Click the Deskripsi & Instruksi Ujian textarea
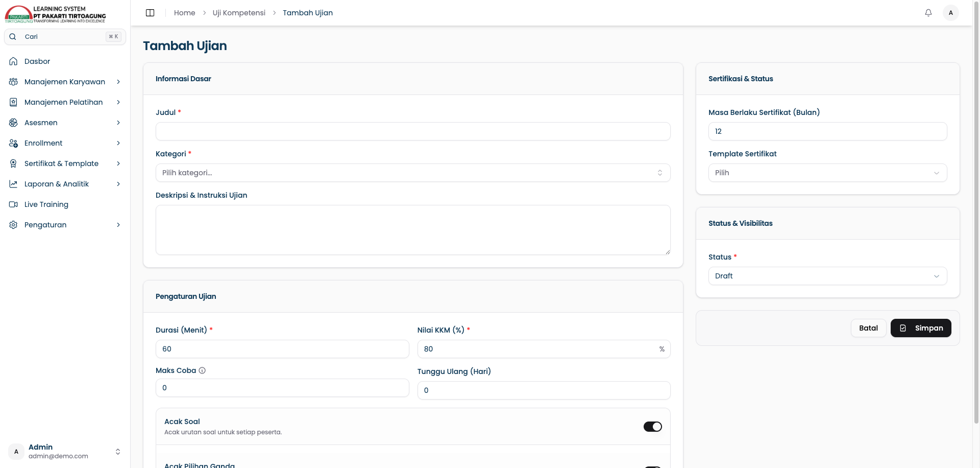The width and height of the screenshot is (980, 468). point(413,230)
